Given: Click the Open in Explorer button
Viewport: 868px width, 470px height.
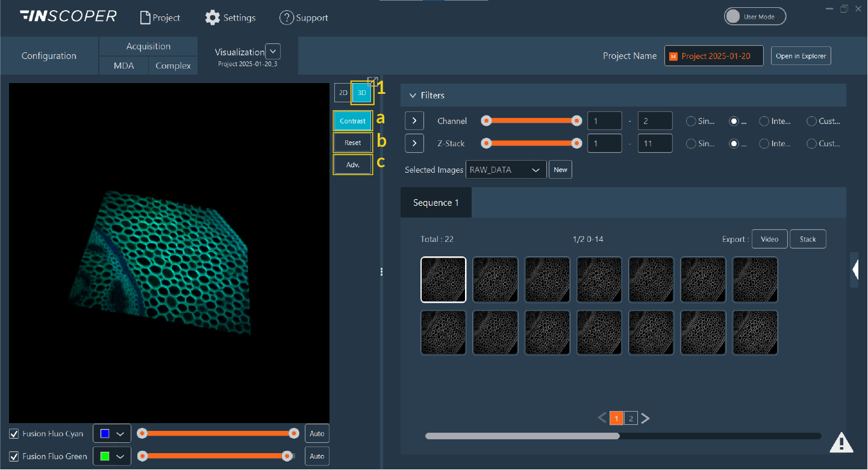Looking at the screenshot, I should point(801,55).
